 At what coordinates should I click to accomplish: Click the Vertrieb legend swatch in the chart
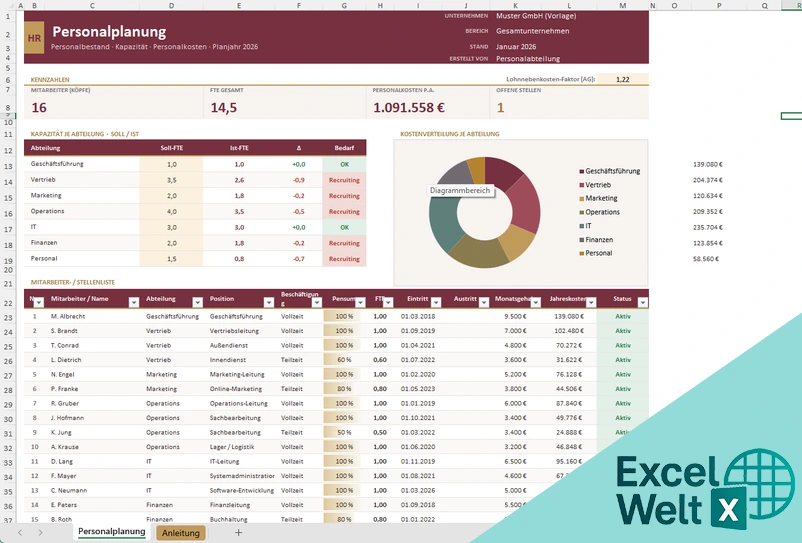(582, 185)
